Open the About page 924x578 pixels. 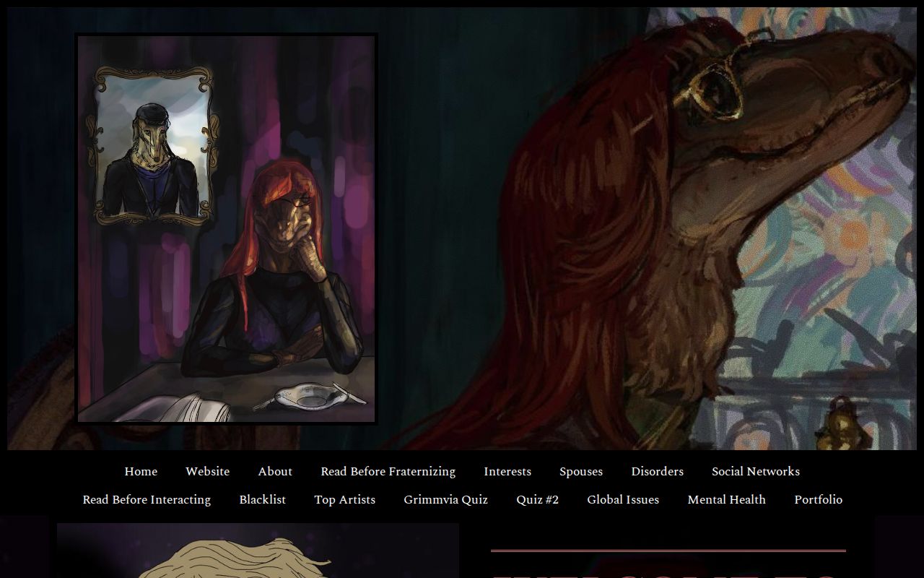pos(275,471)
